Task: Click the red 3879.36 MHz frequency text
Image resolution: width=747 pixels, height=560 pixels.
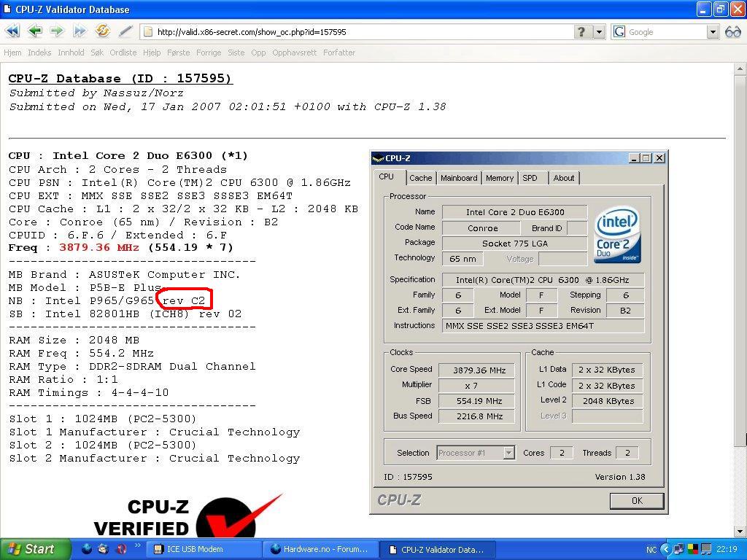Action: click(99, 248)
